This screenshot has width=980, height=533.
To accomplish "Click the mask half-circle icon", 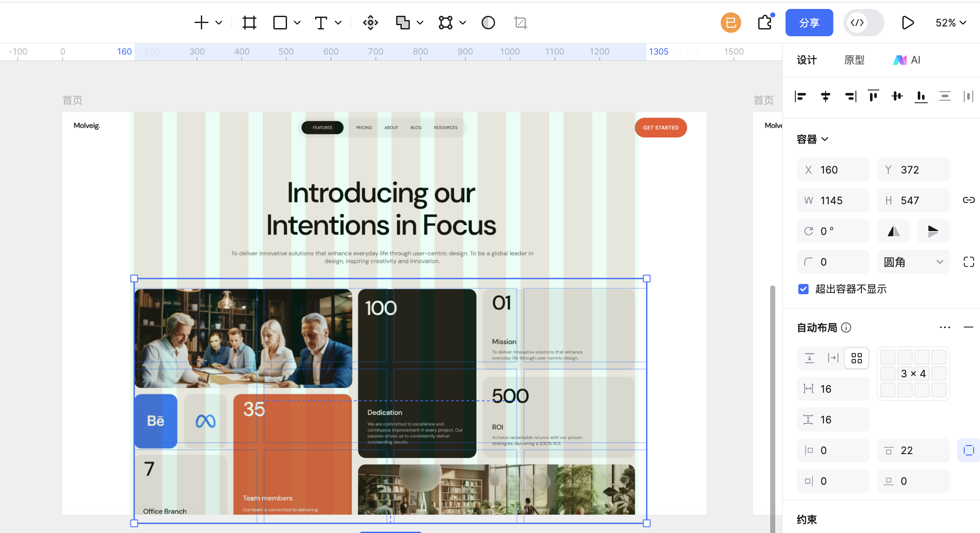I will pyautogui.click(x=488, y=23).
